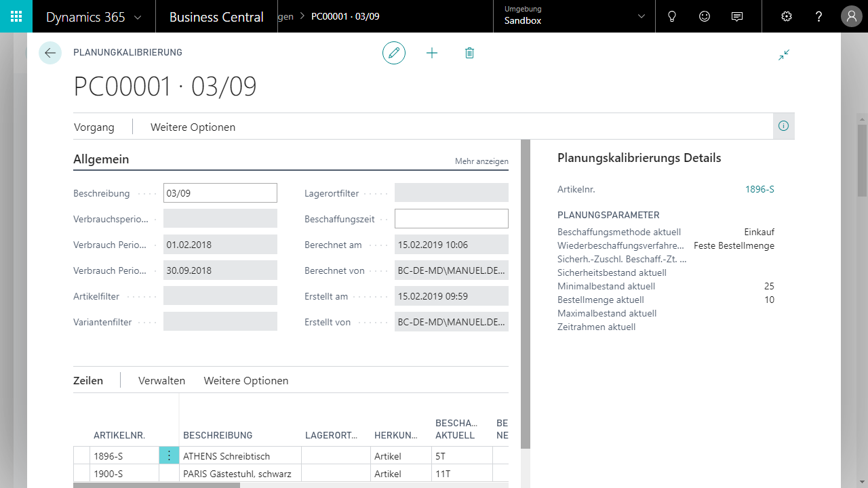Image resolution: width=868 pixels, height=488 pixels.
Task: Click the LAGERORT... column header
Action: pyautogui.click(x=332, y=435)
